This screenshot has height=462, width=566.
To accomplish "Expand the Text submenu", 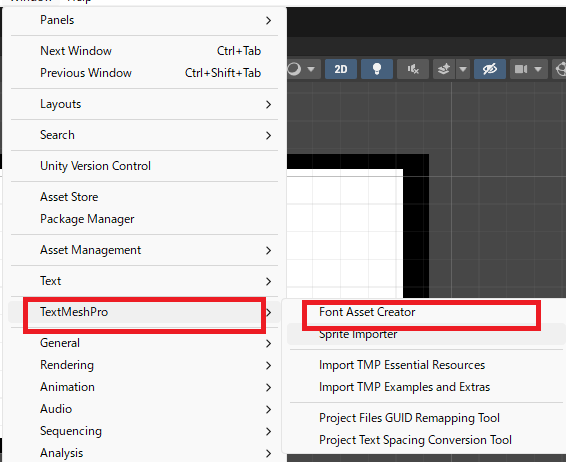I will tap(144, 281).
